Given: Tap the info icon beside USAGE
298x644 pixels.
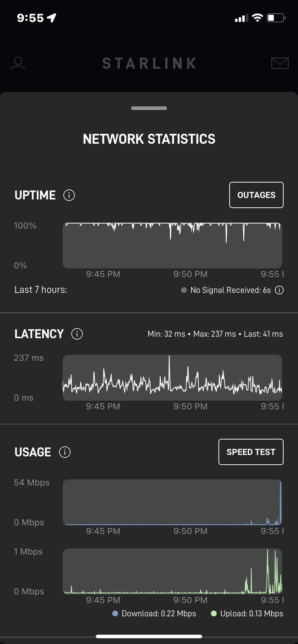Looking at the screenshot, I should pos(65,452).
